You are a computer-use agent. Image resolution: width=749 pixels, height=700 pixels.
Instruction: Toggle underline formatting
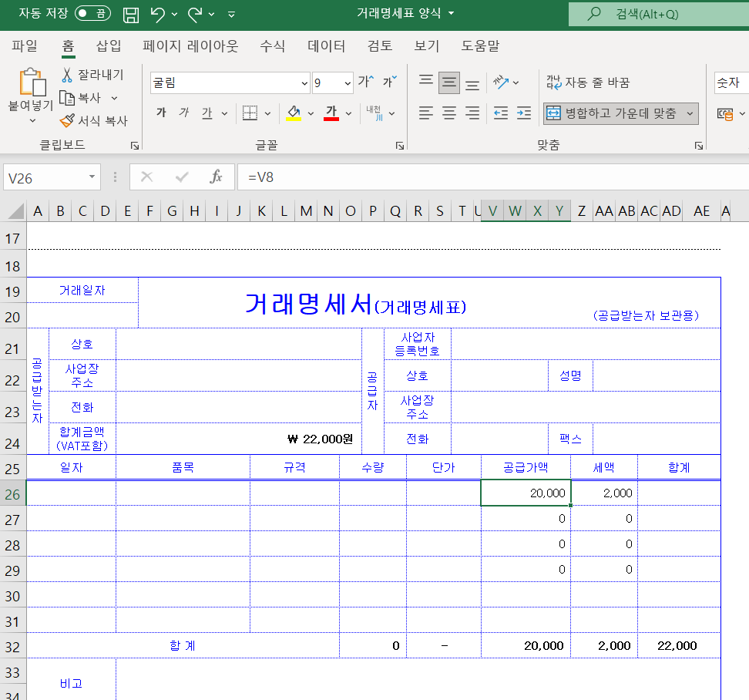click(x=207, y=113)
